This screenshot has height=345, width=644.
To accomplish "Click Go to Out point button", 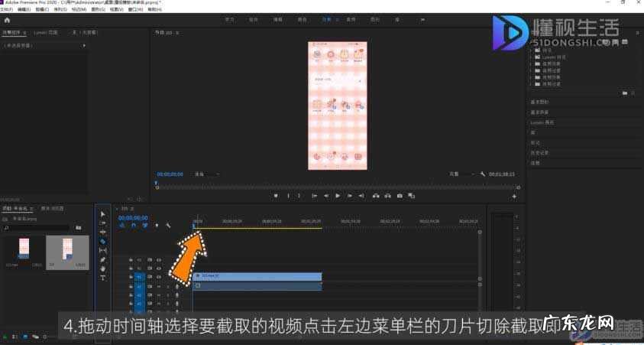I will coord(361,196).
